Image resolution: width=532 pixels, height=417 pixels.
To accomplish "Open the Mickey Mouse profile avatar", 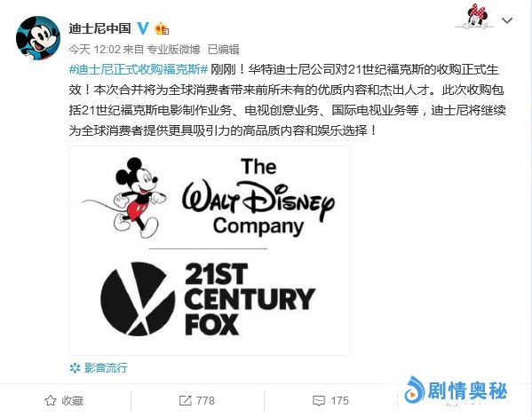I will 38,38.
